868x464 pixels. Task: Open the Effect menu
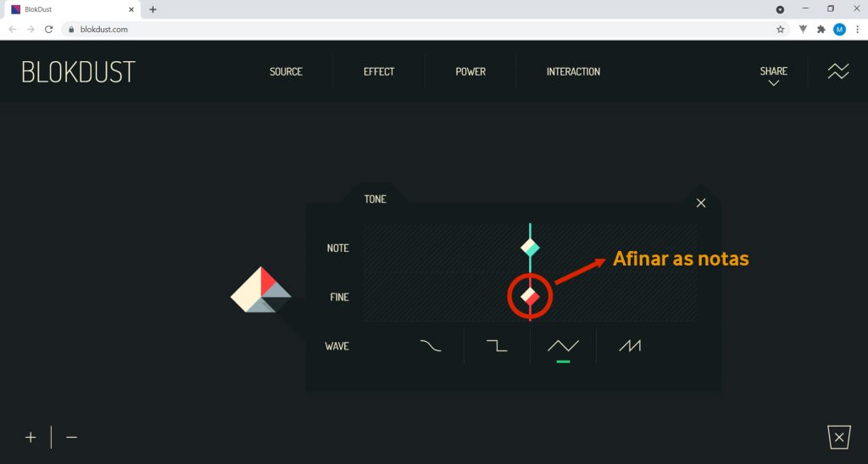pos(379,71)
